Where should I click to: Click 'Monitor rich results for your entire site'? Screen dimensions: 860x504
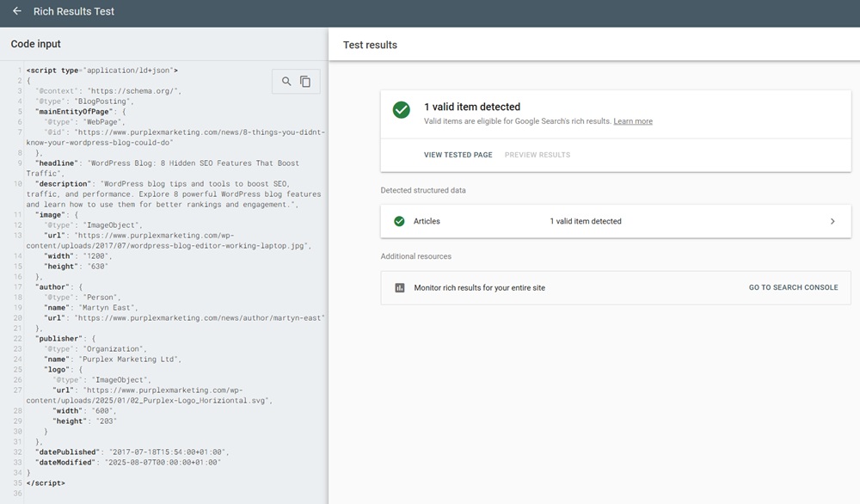[x=479, y=287]
